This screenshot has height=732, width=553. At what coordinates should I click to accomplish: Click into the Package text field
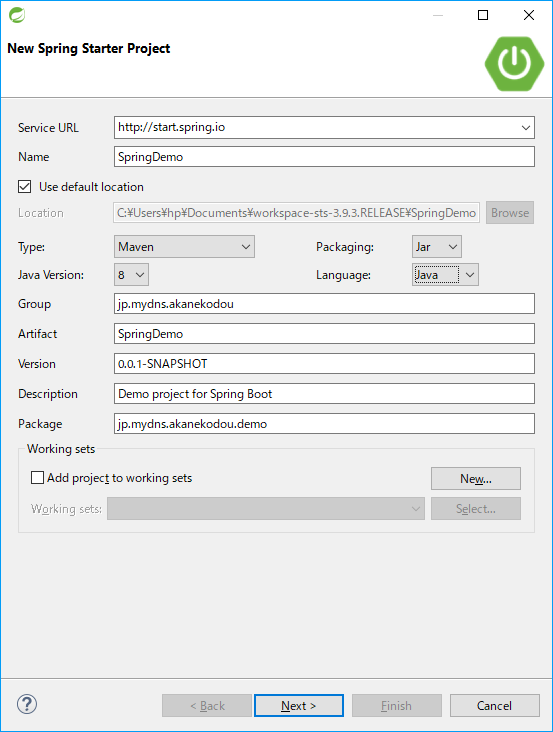pyautogui.click(x=324, y=423)
